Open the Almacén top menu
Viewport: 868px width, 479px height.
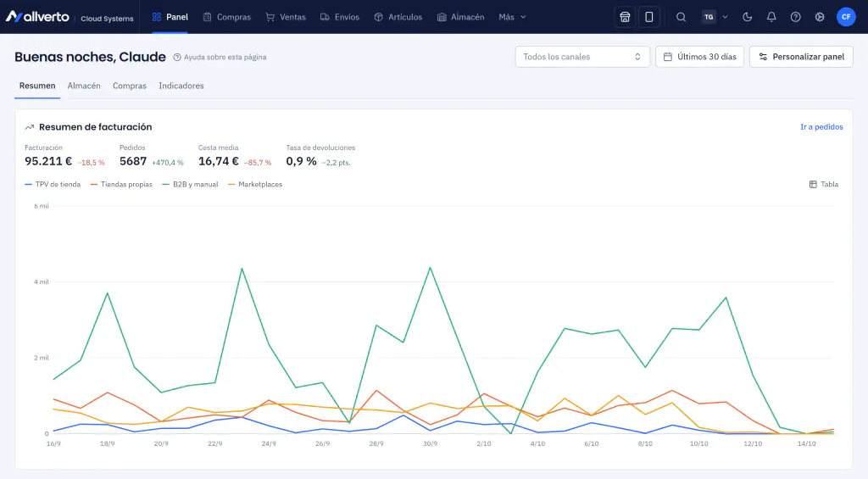click(x=460, y=17)
